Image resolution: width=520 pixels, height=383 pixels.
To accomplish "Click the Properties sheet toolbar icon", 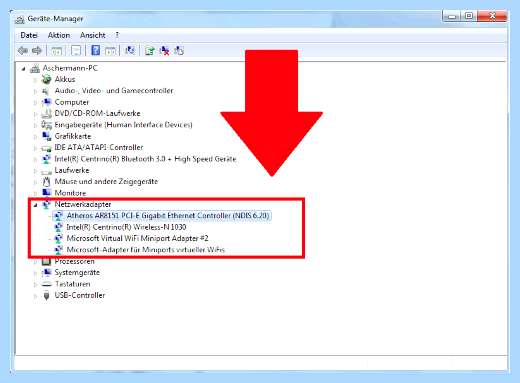I will [x=76, y=51].
